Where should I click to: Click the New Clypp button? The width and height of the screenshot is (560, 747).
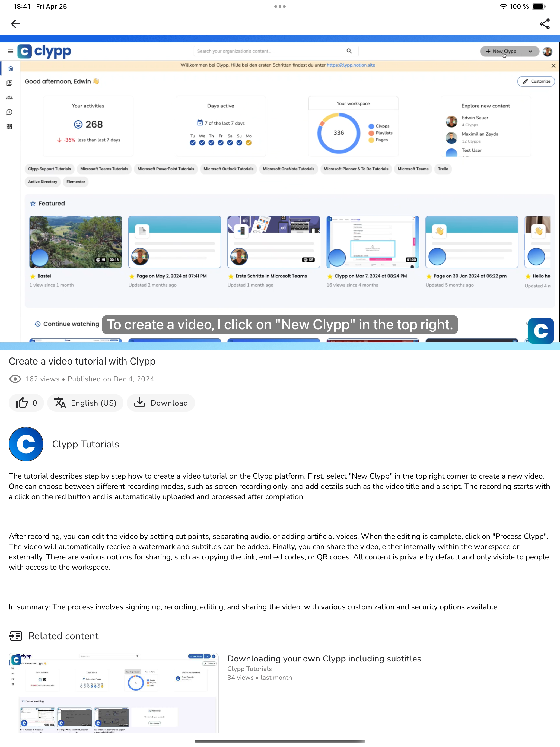501,51
